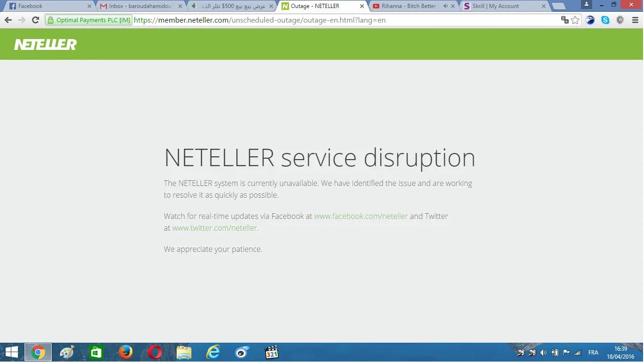This screenshot has width=644, height=362.
Task: Go back to the previous page
Action: coord(8,20)
